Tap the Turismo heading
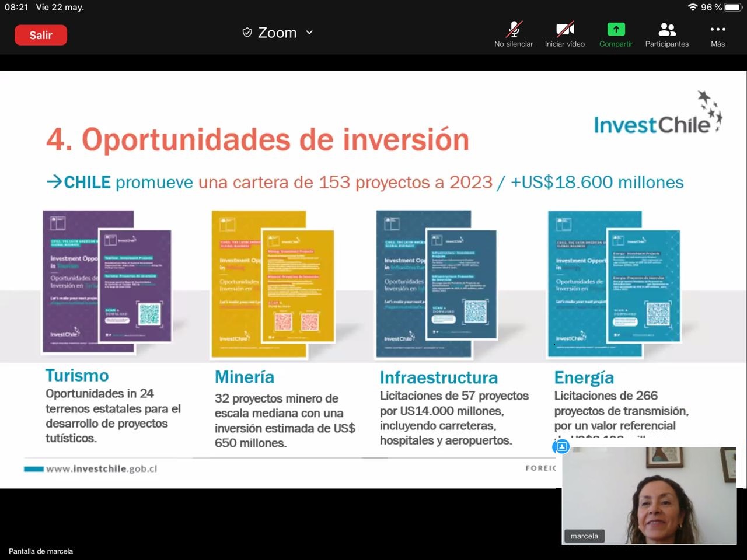The height and width of the screenshot is (560, 747). click(x=77, y=375)
